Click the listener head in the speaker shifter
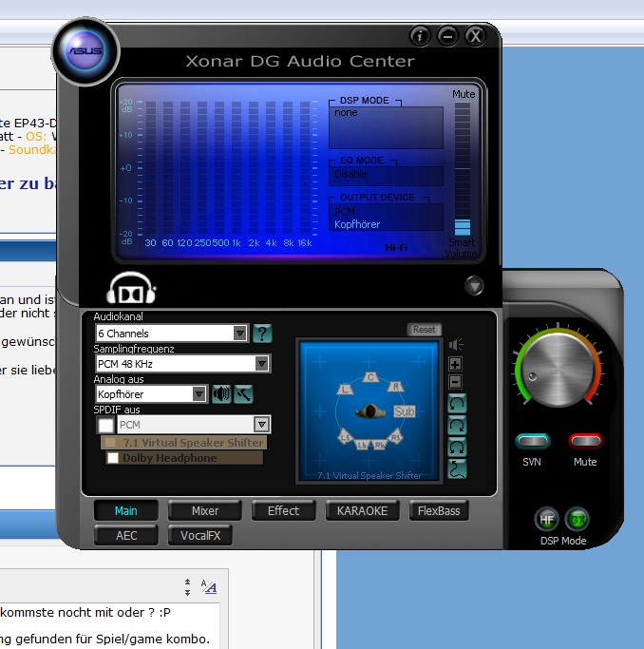Viewport: 644px width, 649px height. tap(370, 411)
